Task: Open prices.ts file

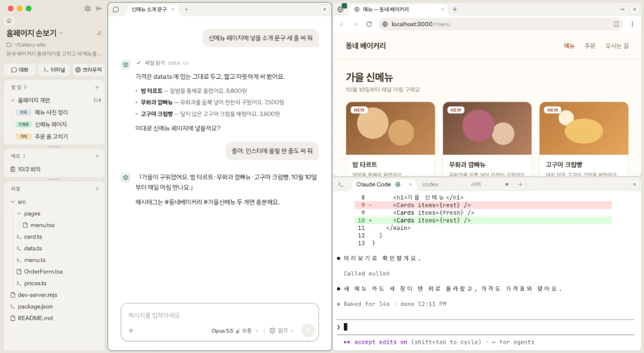Action: (x=35, y=283)
